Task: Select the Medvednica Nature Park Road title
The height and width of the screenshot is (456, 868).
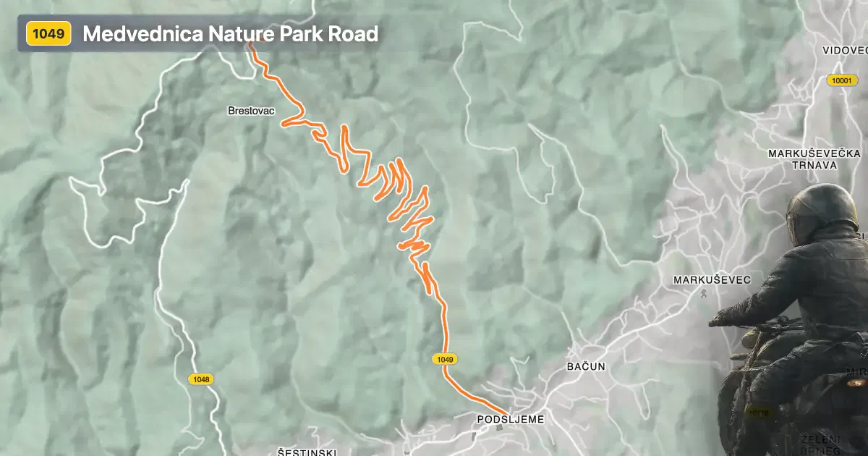Action: coord(231,34)
